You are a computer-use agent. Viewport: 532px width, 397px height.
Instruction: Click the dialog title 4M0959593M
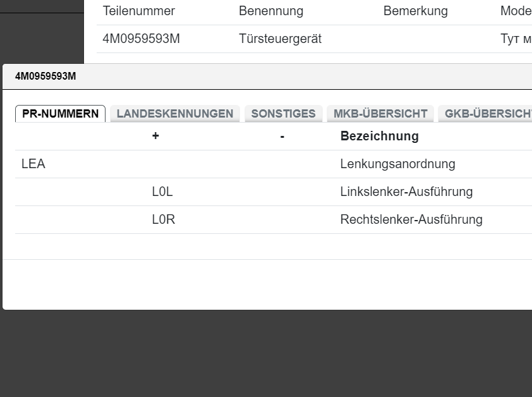point(45,76)
